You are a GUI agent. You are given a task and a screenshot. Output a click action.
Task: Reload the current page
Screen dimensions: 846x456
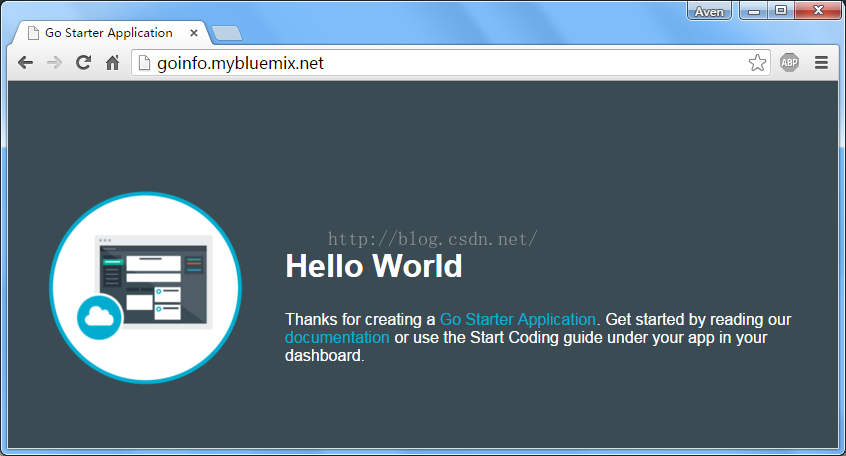click(84, 63)
